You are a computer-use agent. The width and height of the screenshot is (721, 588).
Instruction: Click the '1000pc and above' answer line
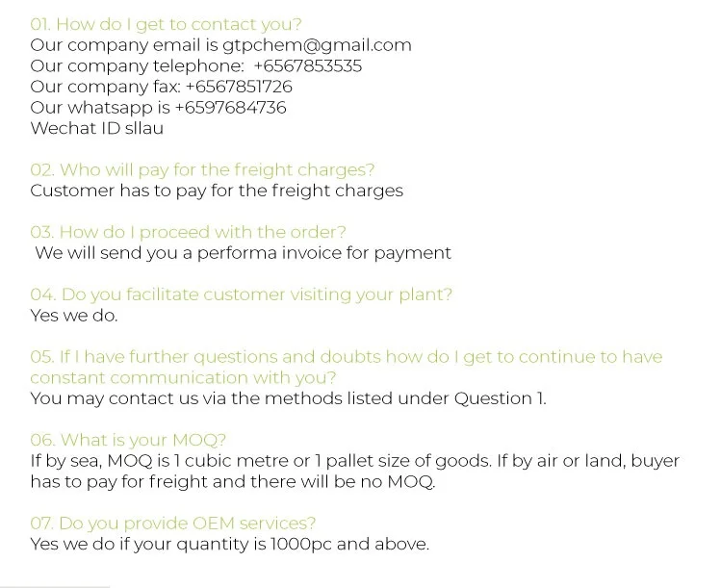tap(229, 545)
